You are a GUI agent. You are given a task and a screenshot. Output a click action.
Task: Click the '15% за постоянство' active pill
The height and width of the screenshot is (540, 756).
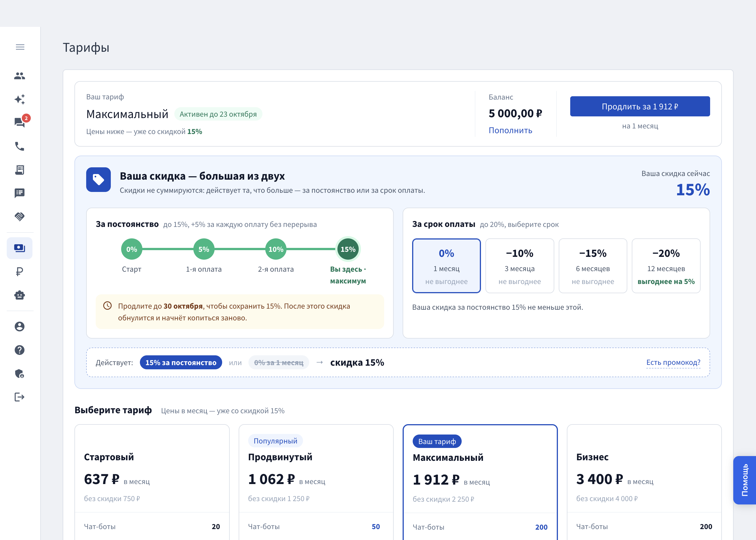[181, 362]
